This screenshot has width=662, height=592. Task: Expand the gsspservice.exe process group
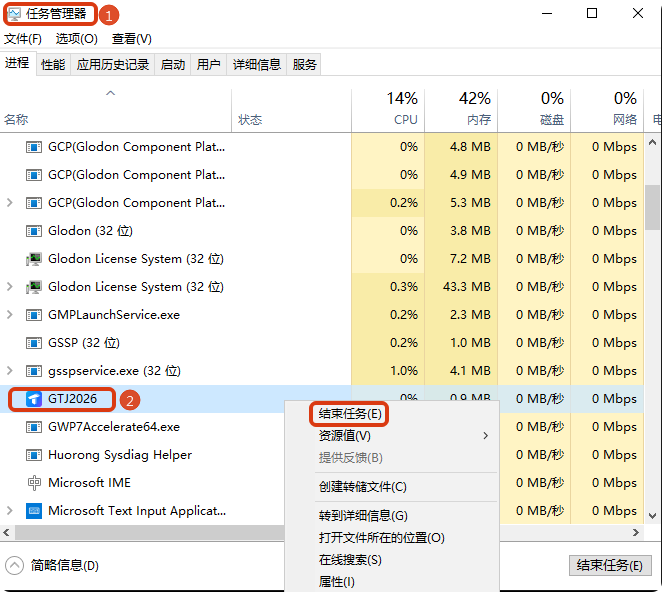(x=10, y=371)
